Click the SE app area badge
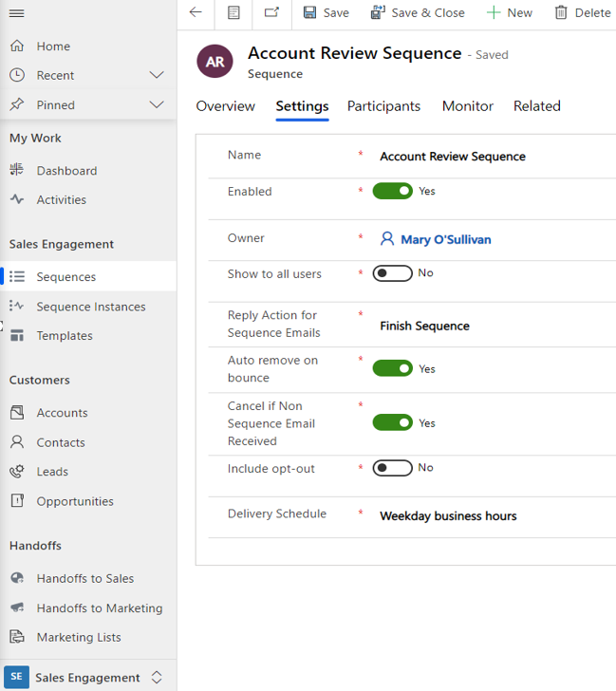 16,677
